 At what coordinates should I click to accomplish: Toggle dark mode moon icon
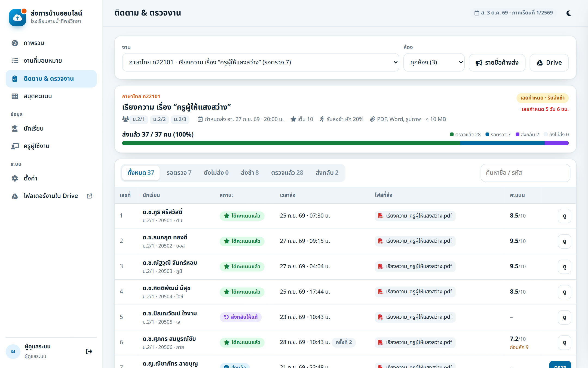569,13
